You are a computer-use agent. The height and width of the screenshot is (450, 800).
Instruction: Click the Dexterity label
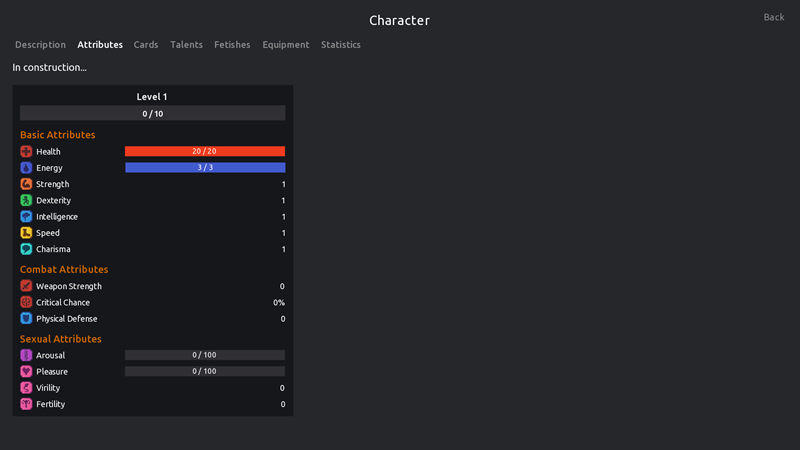point(54,201)
